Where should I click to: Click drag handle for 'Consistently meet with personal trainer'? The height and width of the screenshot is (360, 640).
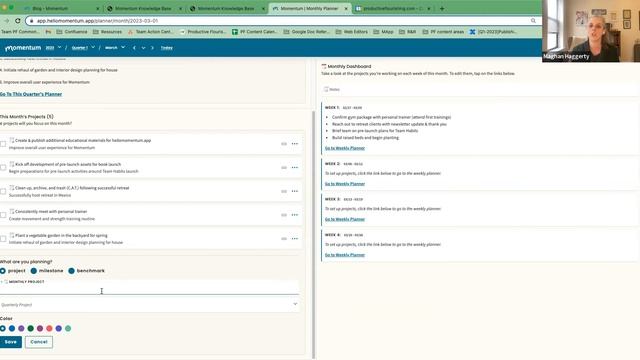284,215
